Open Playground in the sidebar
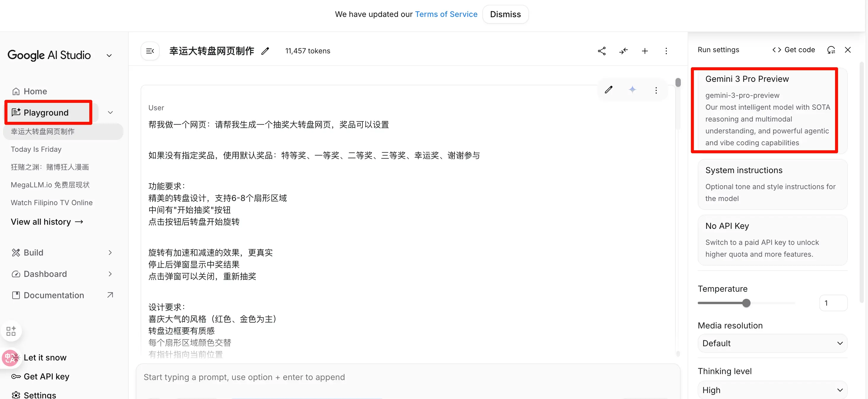Image resolution: width=868 pixels, height=399 pixels. 46,112
